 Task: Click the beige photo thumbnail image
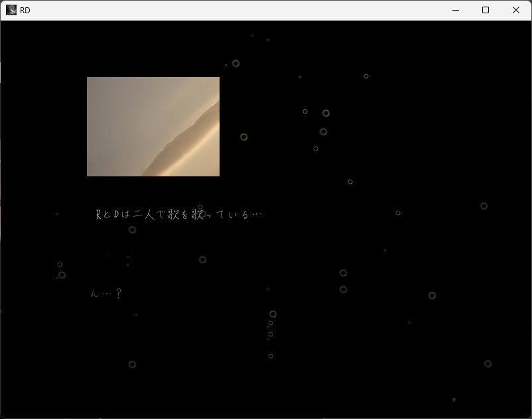[153, 126]
